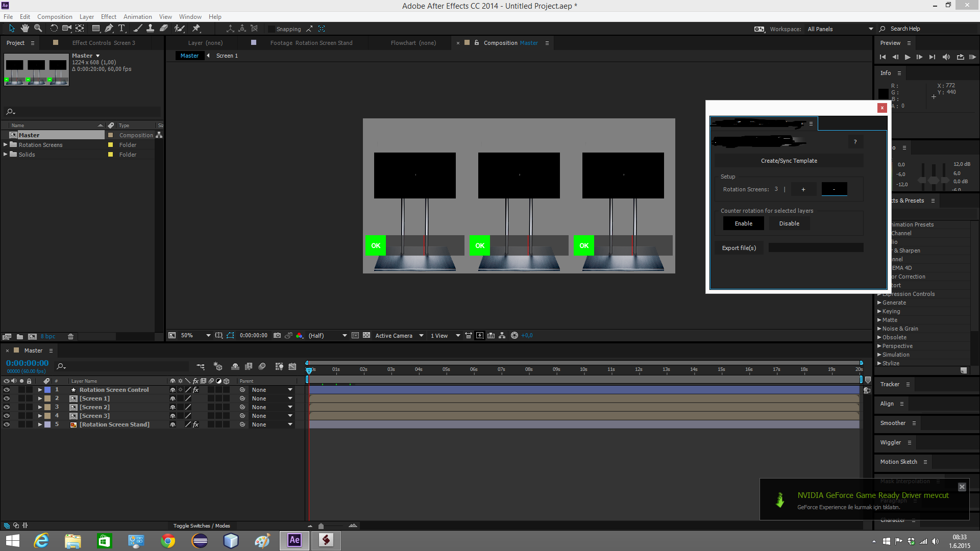Enable draft 3D in timeline

(218, 366)
